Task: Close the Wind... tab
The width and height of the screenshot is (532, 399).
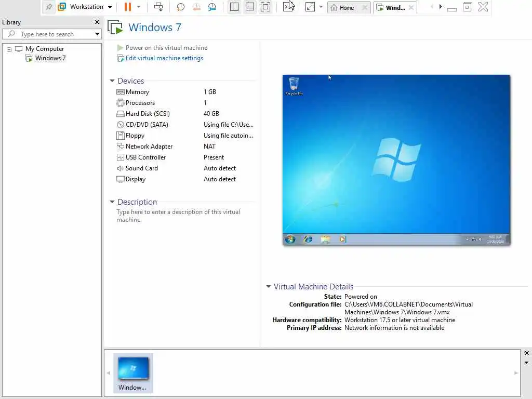Action: click(x=411, y=7)
